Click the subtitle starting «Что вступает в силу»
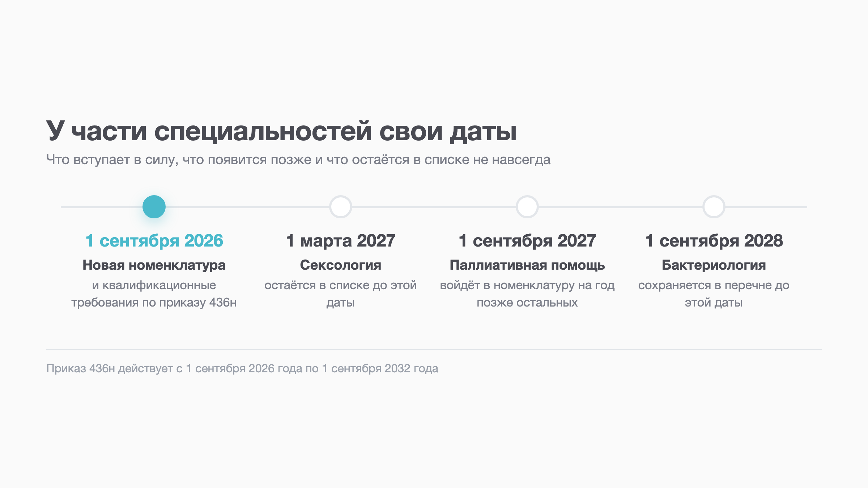This screenshot has width=868, height=488. (x=298, y=159)
